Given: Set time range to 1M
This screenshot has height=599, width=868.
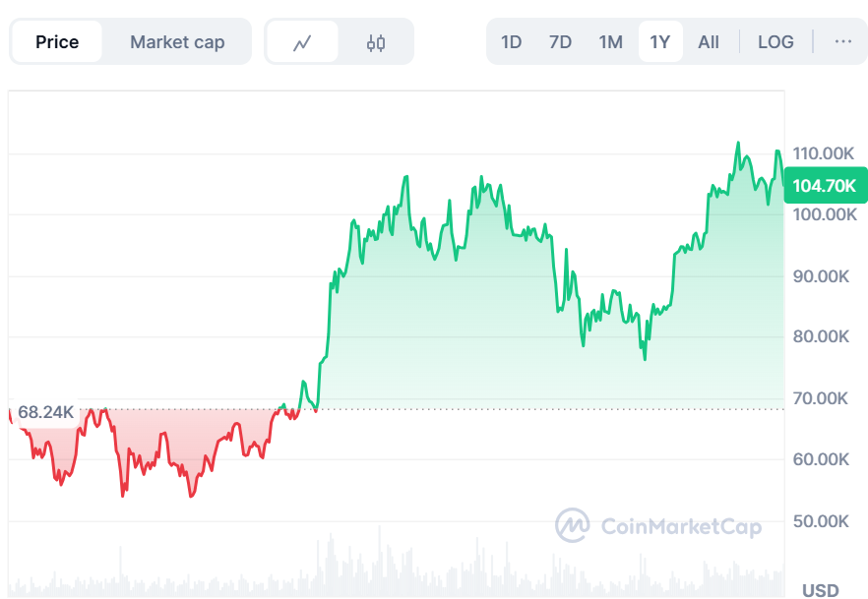Looking at the screenshot, I should (610, 42).
